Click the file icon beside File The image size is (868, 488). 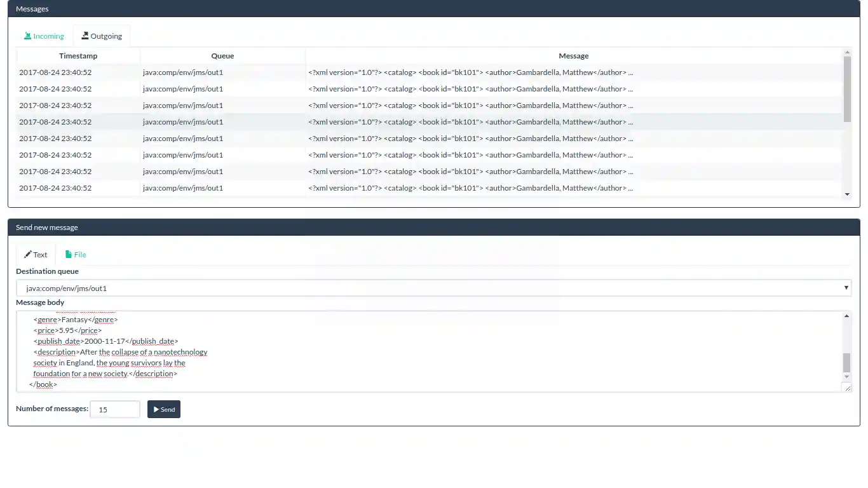pos(68,254)
